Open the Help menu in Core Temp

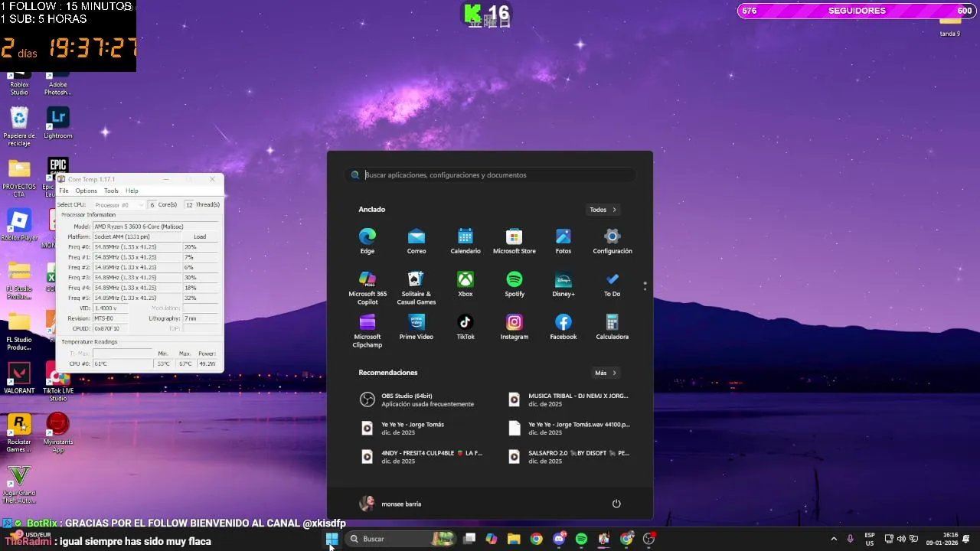point(132,191)
